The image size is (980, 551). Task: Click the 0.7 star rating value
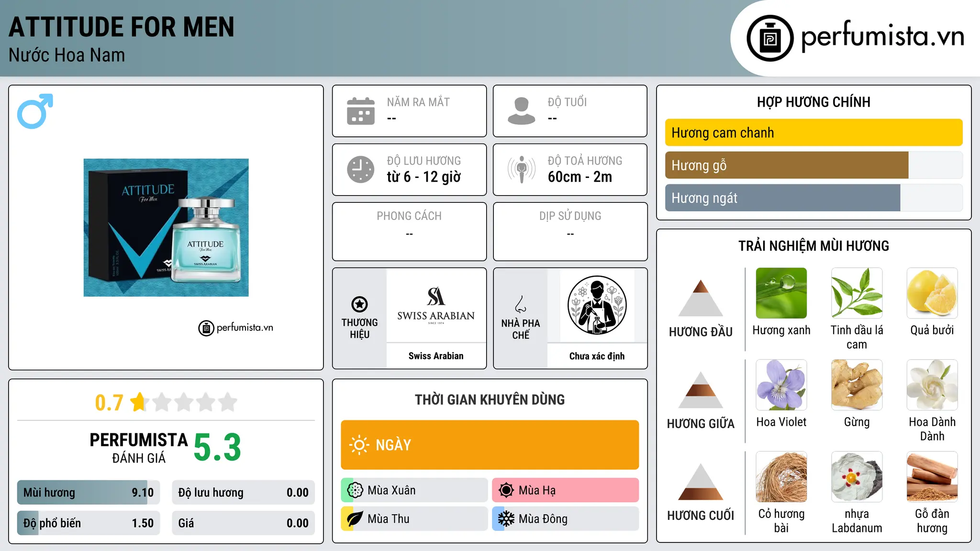point(109,403)
